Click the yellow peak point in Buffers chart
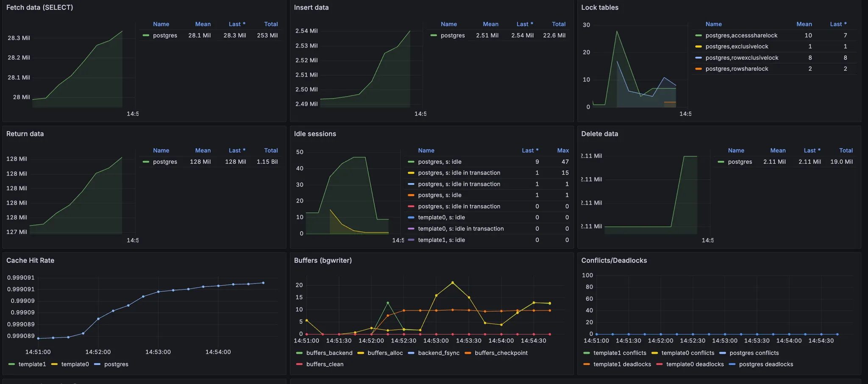868x384 pixels. [453, 282]
